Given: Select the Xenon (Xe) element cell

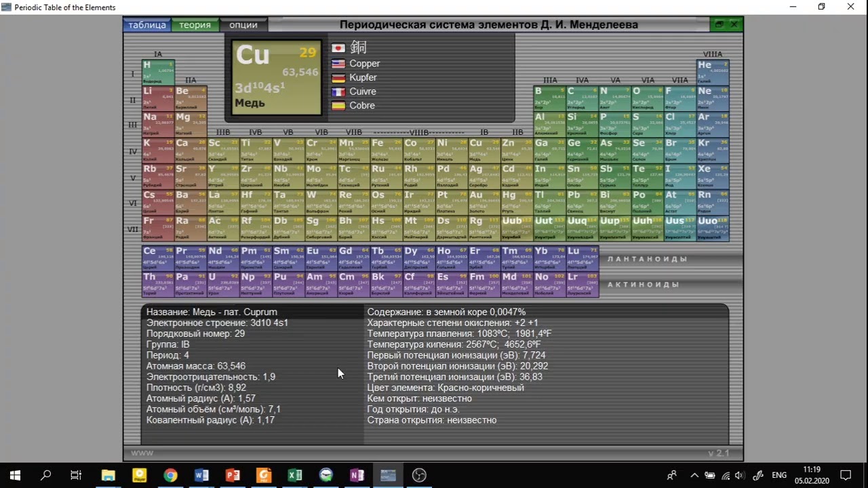Looking at the screenshot, I should 713,176.
